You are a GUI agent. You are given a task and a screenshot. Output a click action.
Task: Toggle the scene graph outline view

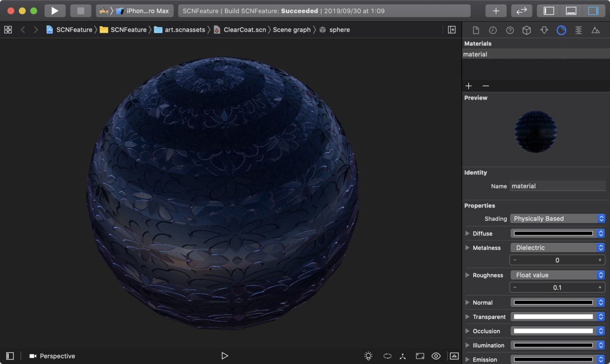tap(10, 356)
